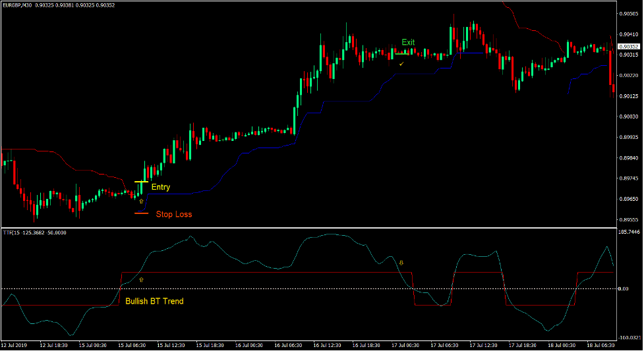Click the up arrow in TTF indicator window
This screenshot has width=644, height=351.
coord(140,280)
